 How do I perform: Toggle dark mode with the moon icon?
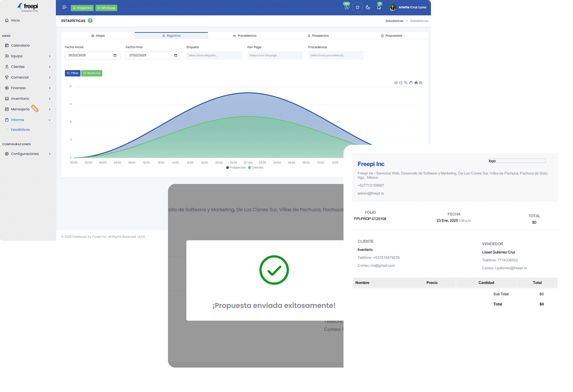[368, 8]
